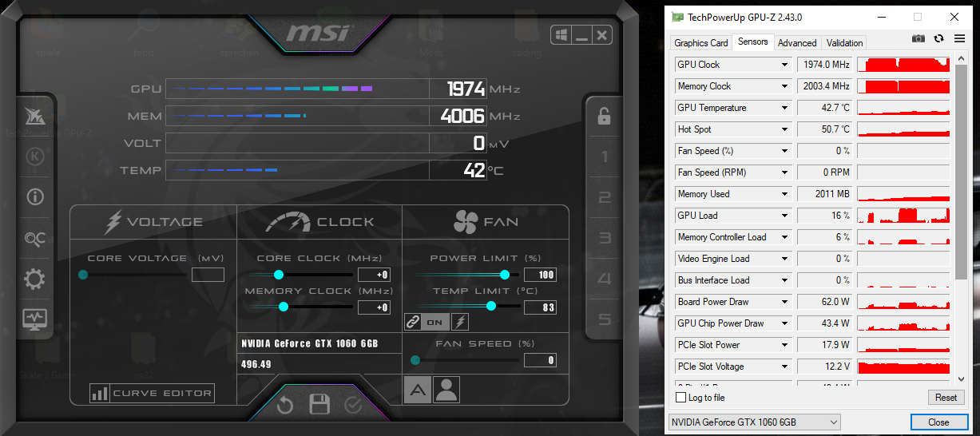
Task: Switch to the Advanced tab
Action: tap(797, 43)
